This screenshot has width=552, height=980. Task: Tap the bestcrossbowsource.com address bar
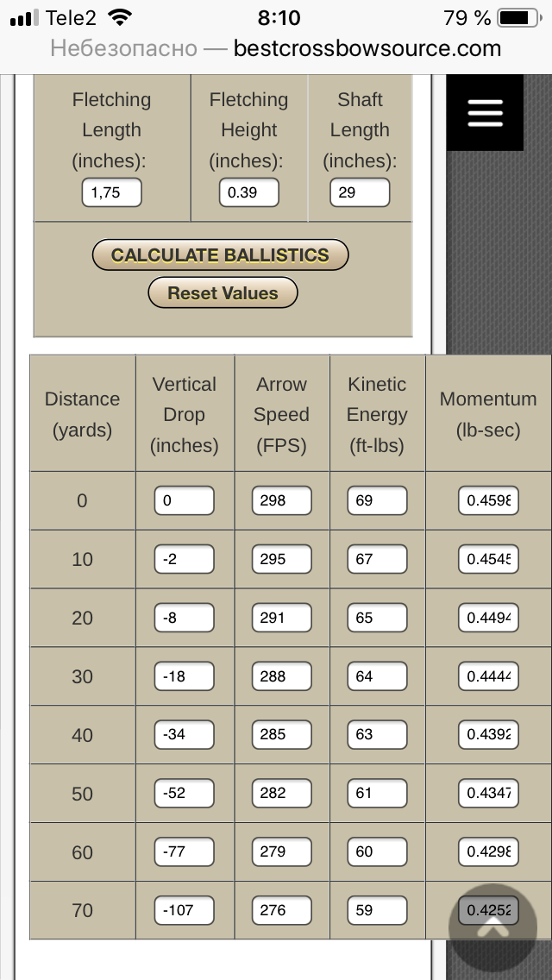[x=276, y=48]
